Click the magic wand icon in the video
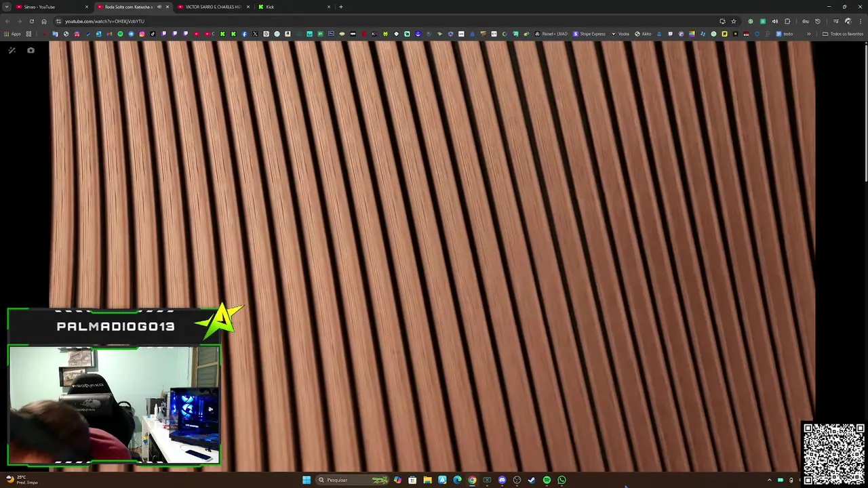 pyautogui.click(x=12, y=50)
